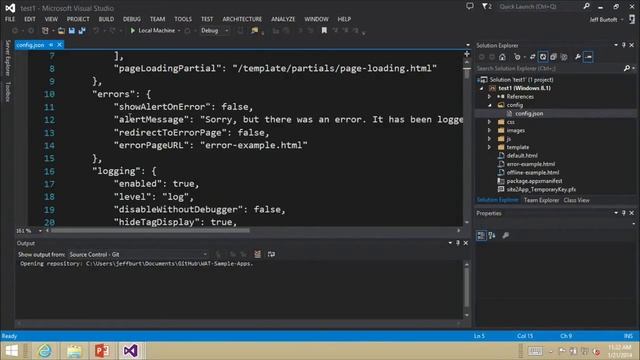This screenshot has width=640, height=360.
Task: Switch to the Team Explorer tab
Action: [x=541, y=200]
